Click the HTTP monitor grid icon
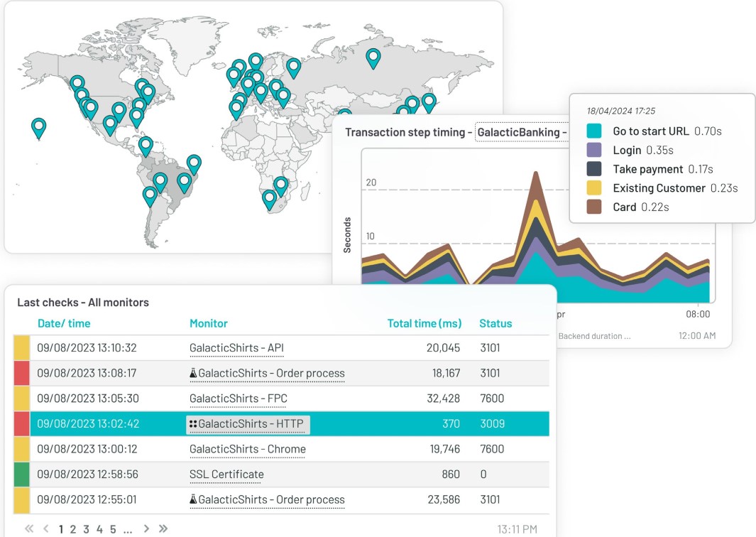 (193, 423)
